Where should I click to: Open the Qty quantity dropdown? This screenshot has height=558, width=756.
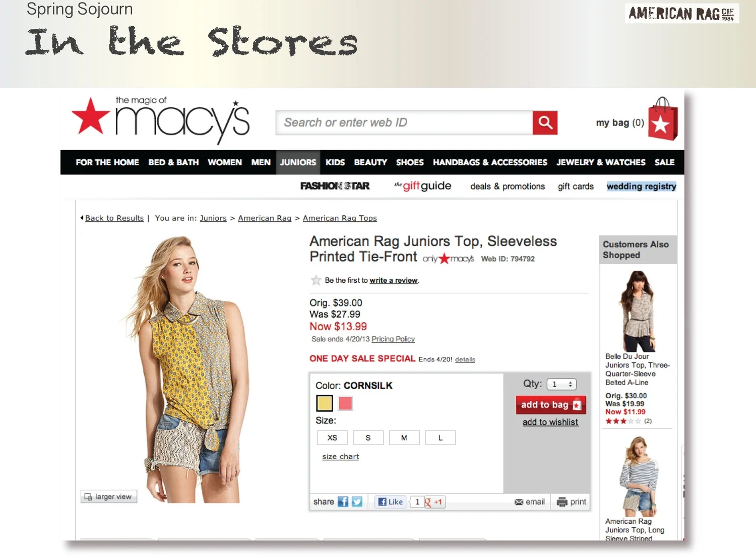561,384
